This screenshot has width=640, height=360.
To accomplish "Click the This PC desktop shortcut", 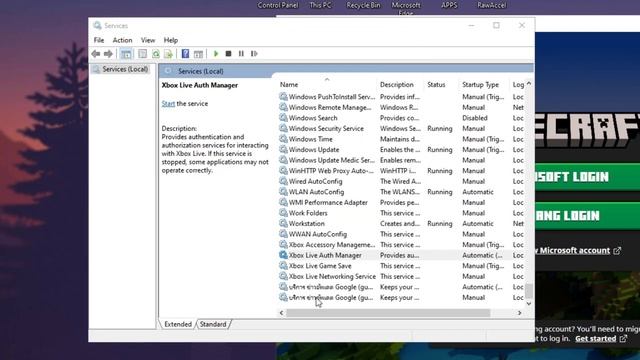I will click(x=320, y=5).
